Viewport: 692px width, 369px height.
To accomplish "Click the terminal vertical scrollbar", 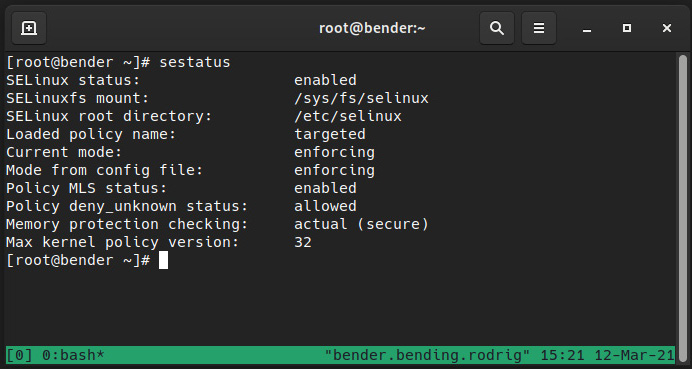I will (x=682, y=199).
